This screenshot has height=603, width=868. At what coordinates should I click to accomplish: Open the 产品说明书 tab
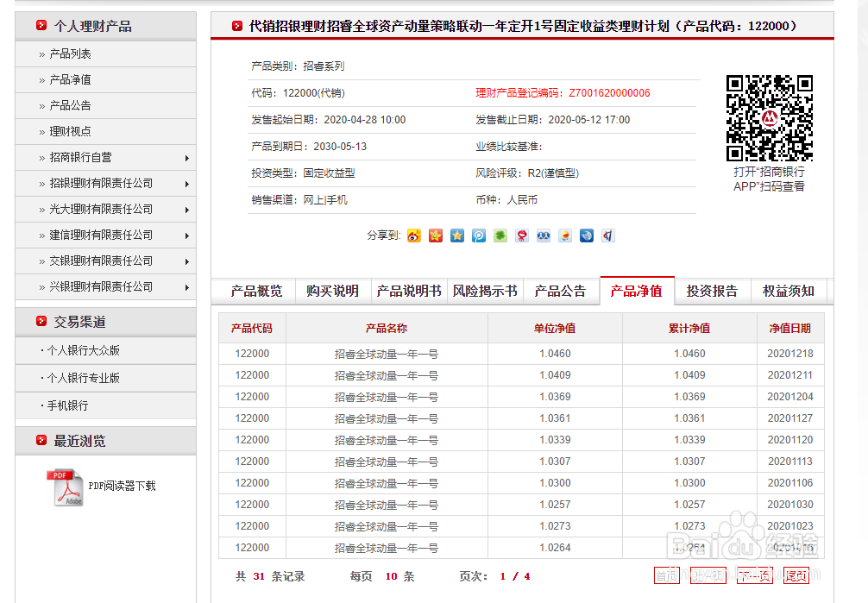pos(408,292)
